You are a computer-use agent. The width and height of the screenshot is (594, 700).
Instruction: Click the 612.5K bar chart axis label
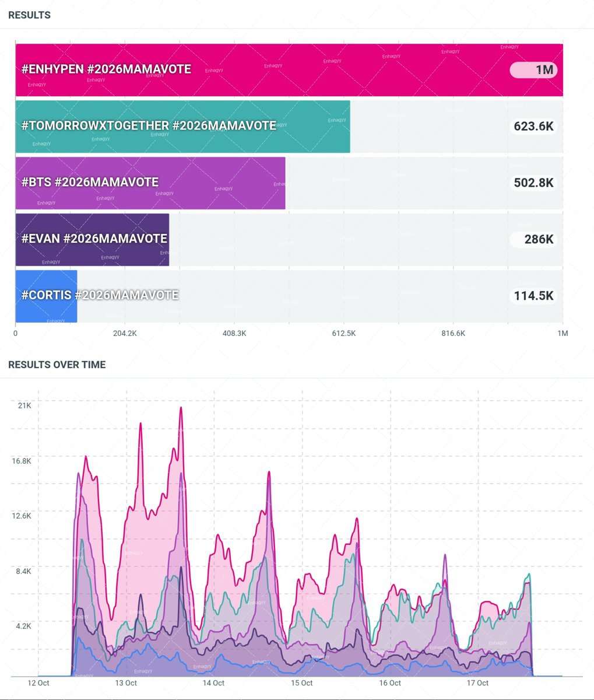pyautogui.click(x=343, y=334)
